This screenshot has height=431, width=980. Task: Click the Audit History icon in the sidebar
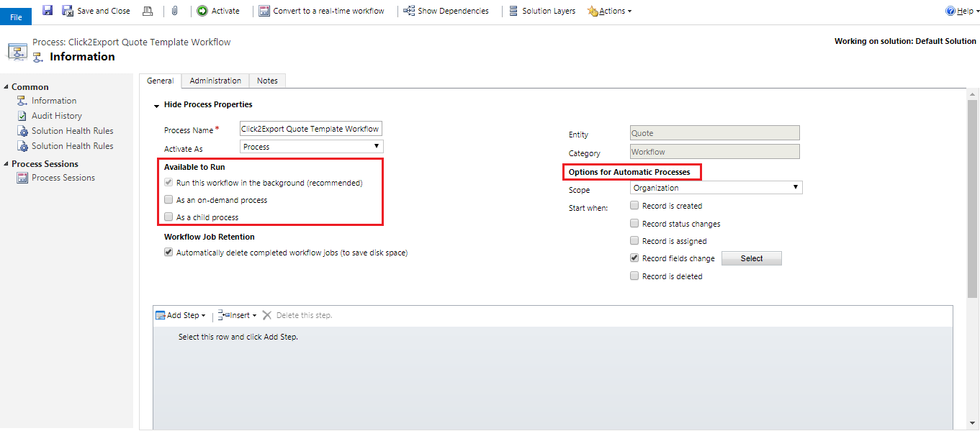pos(22,116)
